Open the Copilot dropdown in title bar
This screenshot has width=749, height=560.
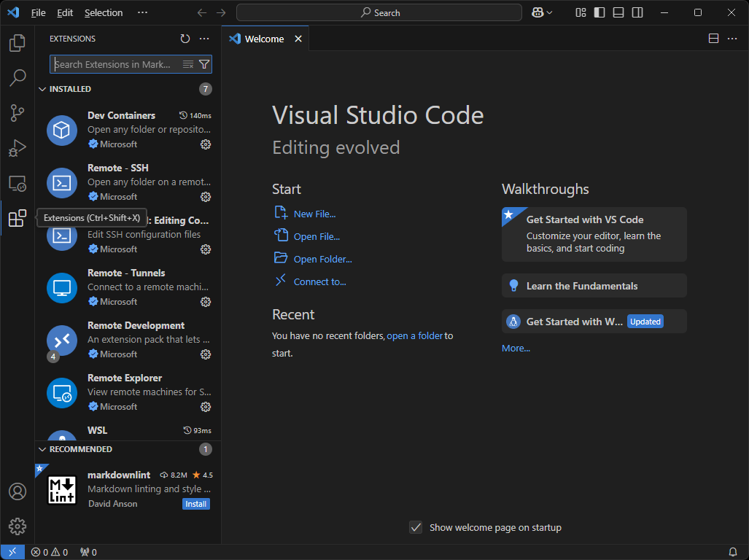point(549,12)
